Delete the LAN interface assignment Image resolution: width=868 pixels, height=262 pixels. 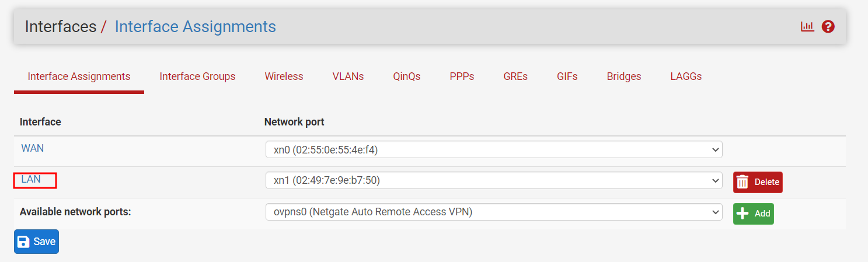tap(758, 182)
